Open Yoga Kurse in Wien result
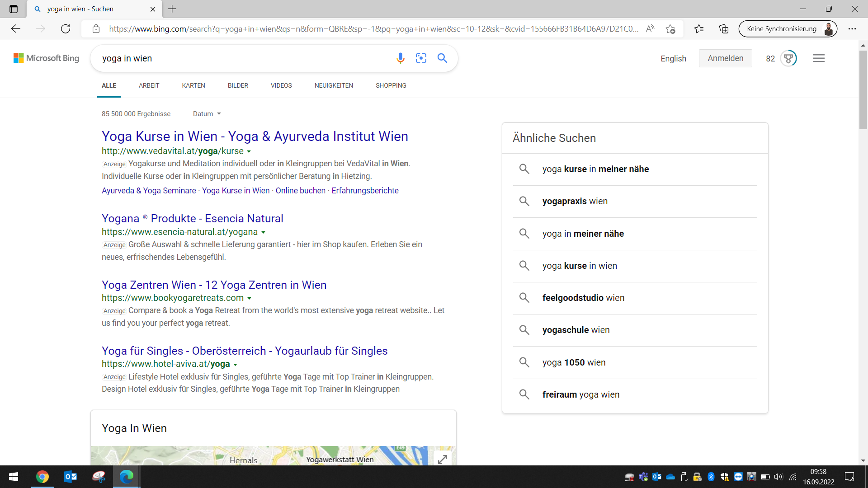The width and height of the screenshot is (868, 488). (255, 136)
